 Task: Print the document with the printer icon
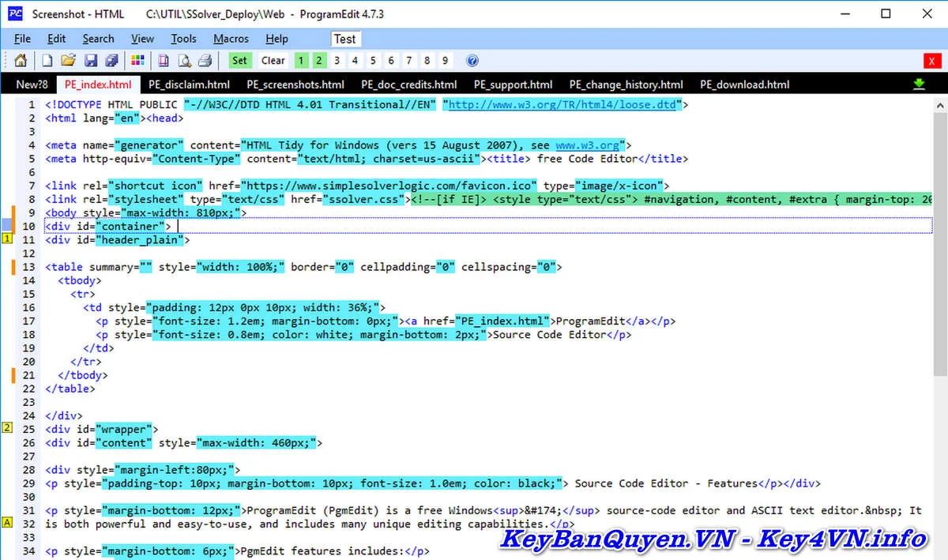205,61
